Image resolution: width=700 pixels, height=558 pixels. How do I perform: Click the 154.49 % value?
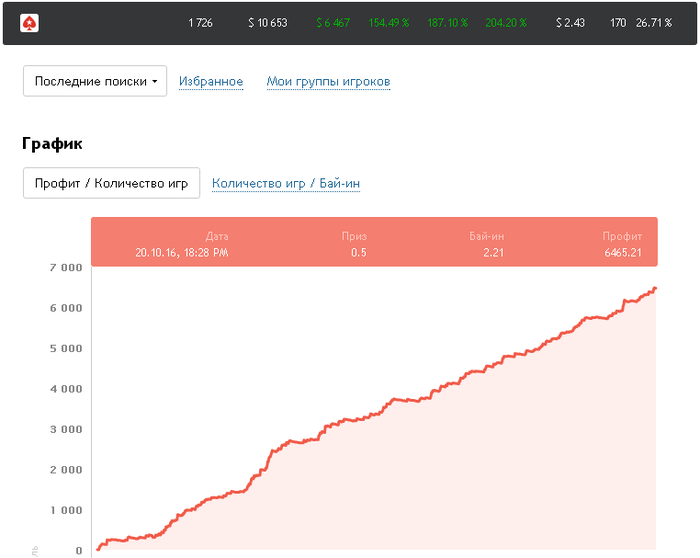389,23
